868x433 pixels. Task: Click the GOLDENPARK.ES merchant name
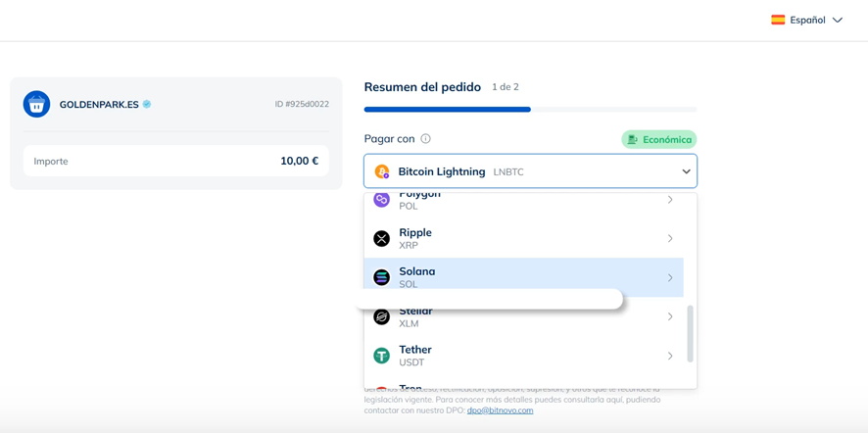coord(99,104)
